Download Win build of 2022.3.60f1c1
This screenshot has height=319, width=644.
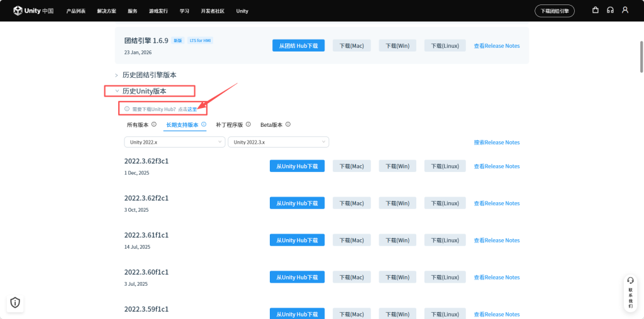click(x=397, y=277)
